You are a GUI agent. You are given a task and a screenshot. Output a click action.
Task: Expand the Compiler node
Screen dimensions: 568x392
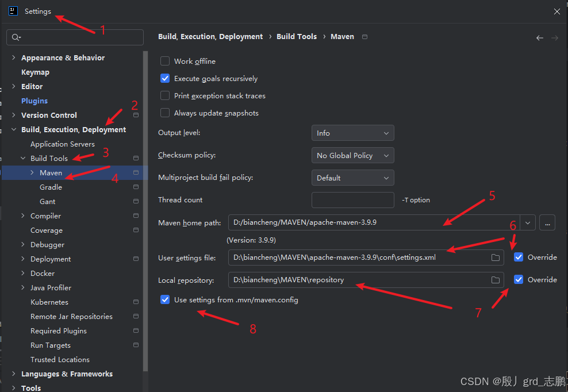[23, 216]
